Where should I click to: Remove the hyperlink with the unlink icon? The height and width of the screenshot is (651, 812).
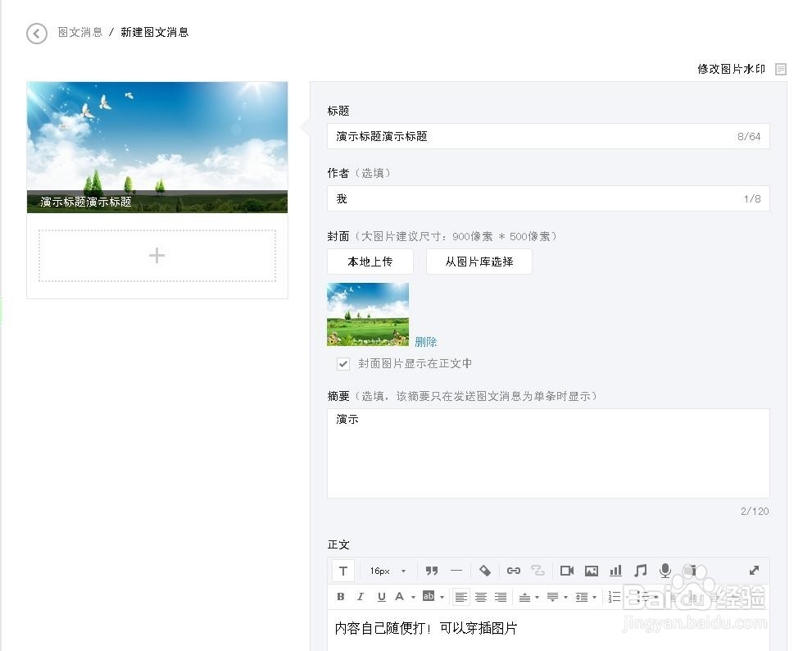[538, 571]
